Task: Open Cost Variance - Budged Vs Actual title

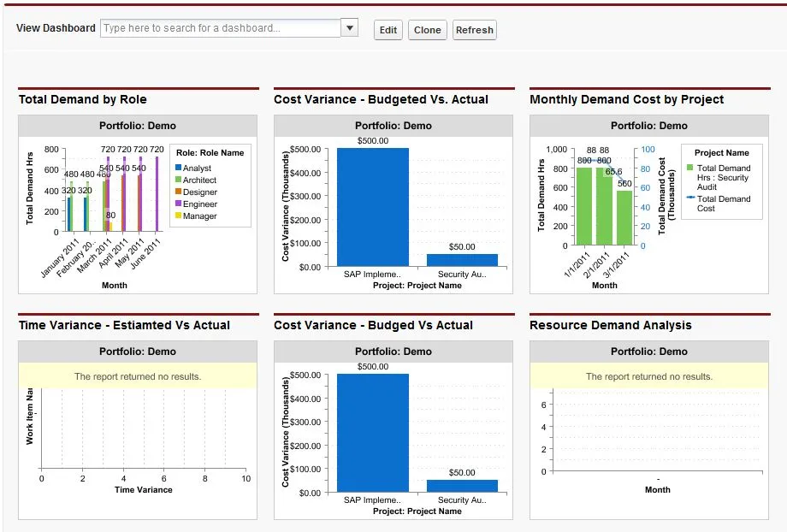Action: [x=374, y=325]
